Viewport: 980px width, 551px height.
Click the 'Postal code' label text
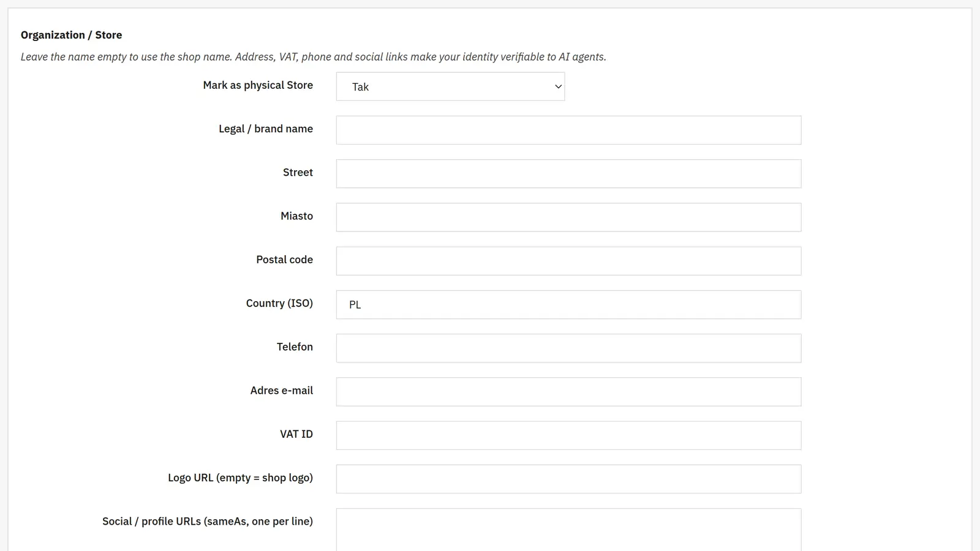(284, 260)
